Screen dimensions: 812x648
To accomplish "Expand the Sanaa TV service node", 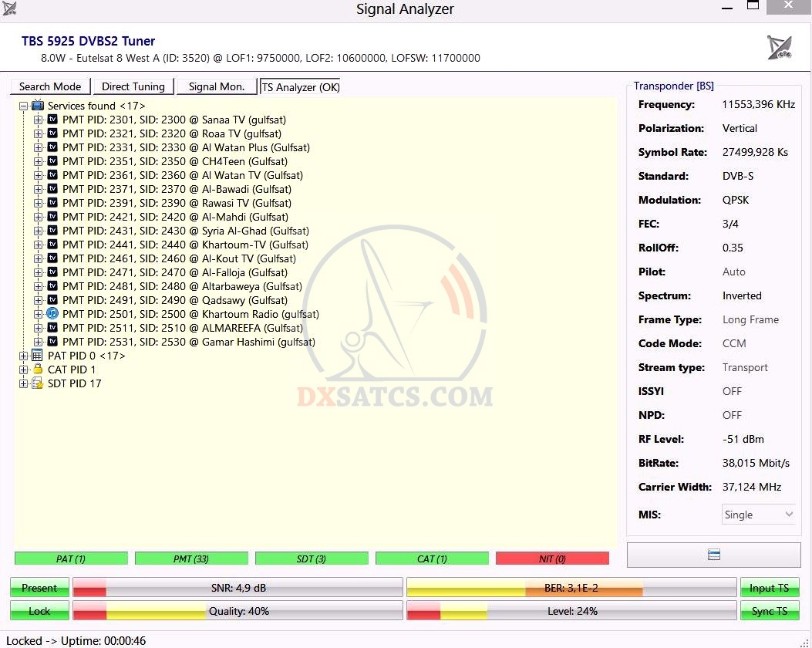I will coord(38,120).
